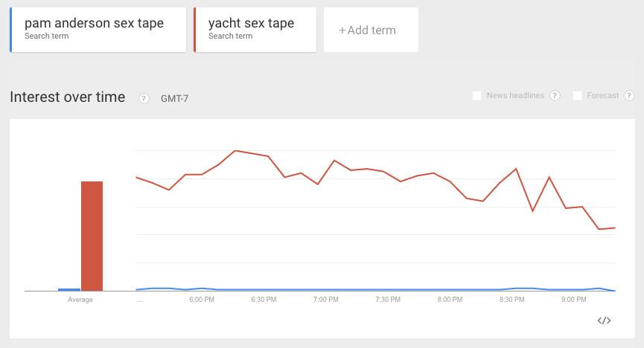Click the GMT-7 timezone label
This screenshot has width=644, height=348.
(x=174, y=98)
